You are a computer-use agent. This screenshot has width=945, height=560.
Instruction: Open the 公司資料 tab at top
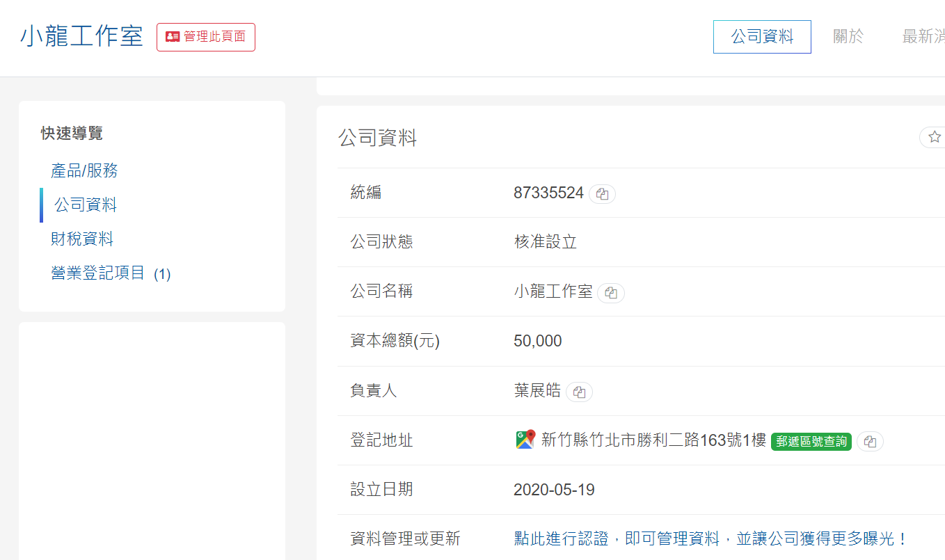coord(762,37)
